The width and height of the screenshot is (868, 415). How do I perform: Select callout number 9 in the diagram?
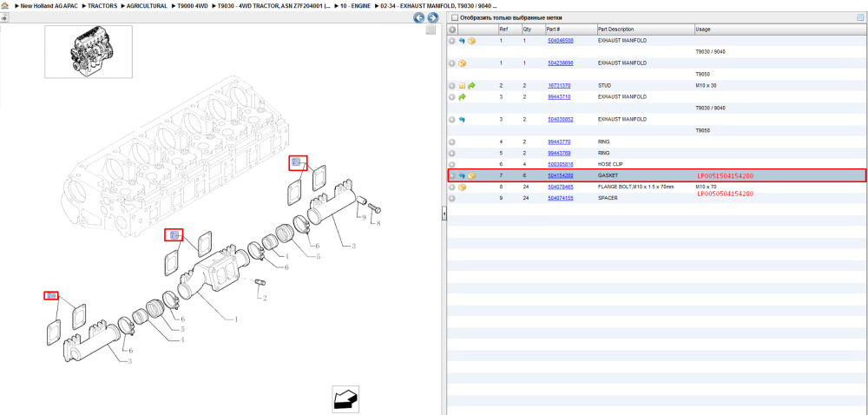pos(364,218)
